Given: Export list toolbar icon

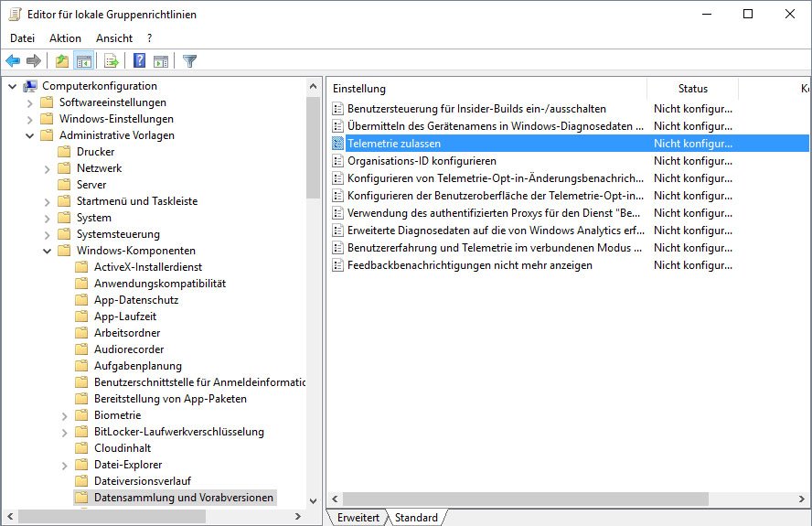Looking at the screenshot, I should coord(112,61).
